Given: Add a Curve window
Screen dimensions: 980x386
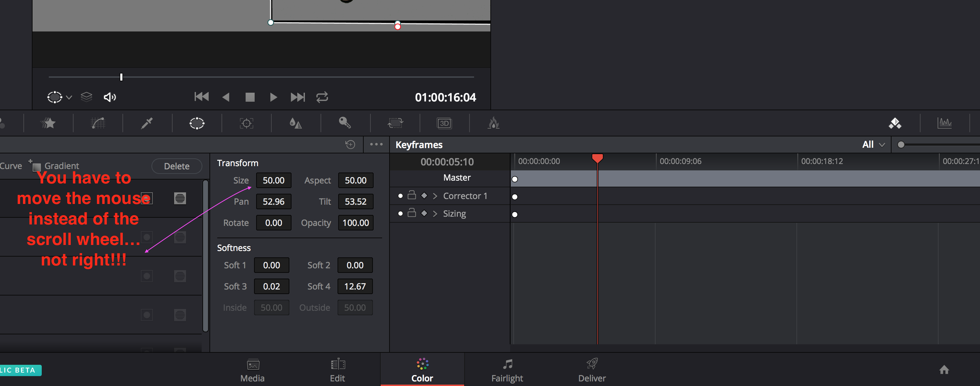Looking at the screenshot, I should pyautogui.click(x=11, y=166).
